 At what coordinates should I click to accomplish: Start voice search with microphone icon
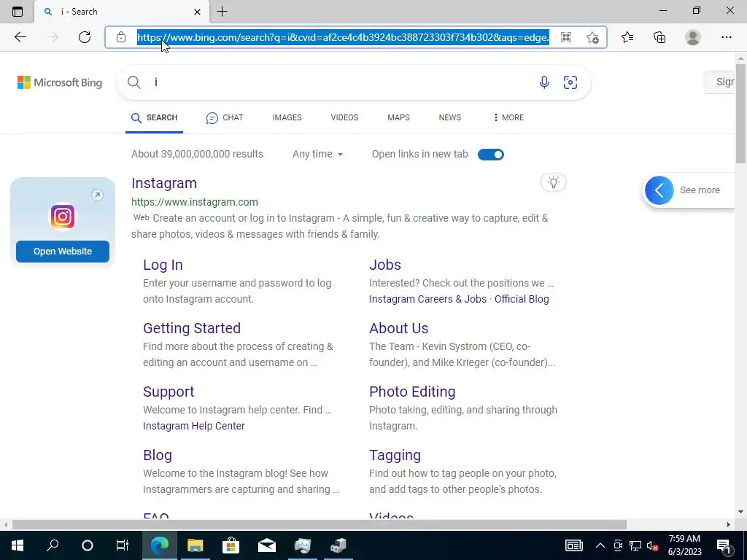(x=544, y=82)
